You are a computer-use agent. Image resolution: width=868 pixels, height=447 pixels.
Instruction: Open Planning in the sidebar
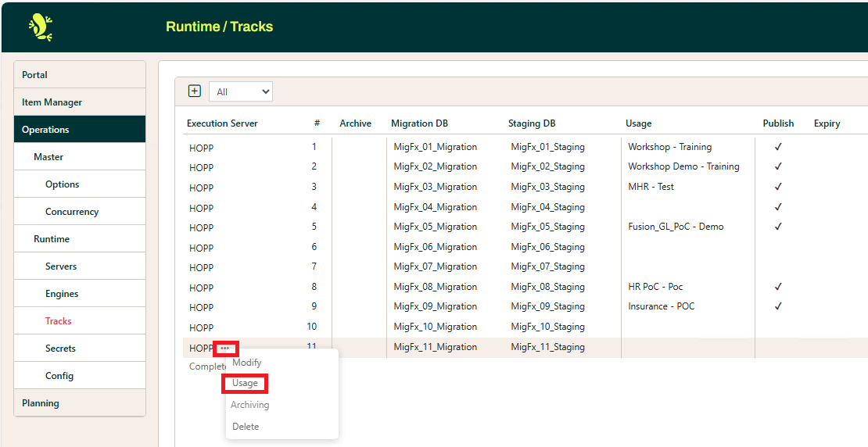80,403
